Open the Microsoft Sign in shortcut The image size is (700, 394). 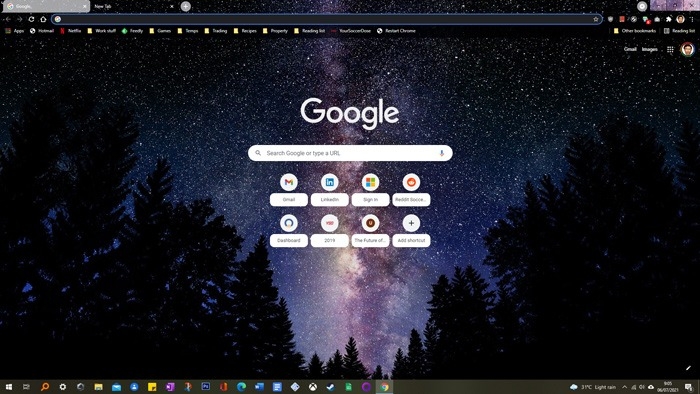(x=370, y=190)
